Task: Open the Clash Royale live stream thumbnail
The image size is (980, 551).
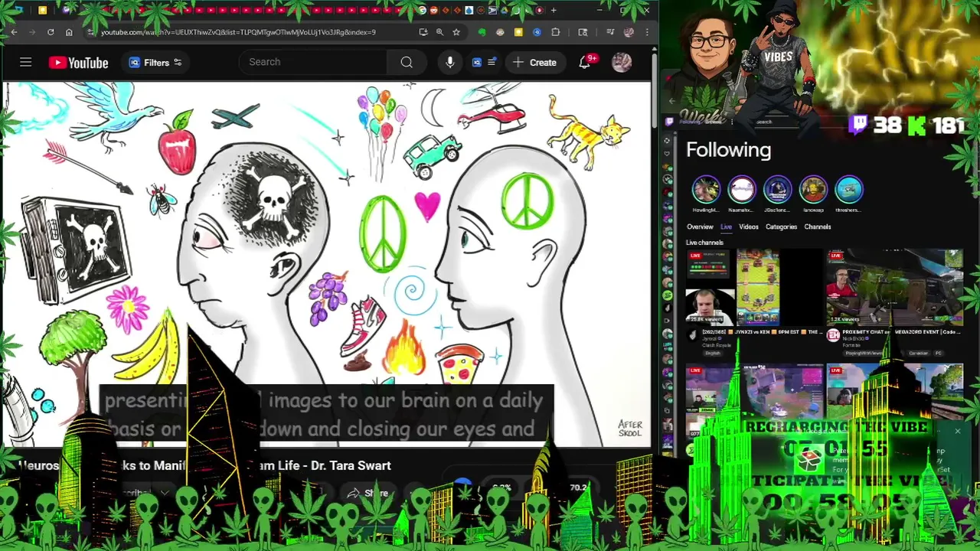Action: coord(753,288)
